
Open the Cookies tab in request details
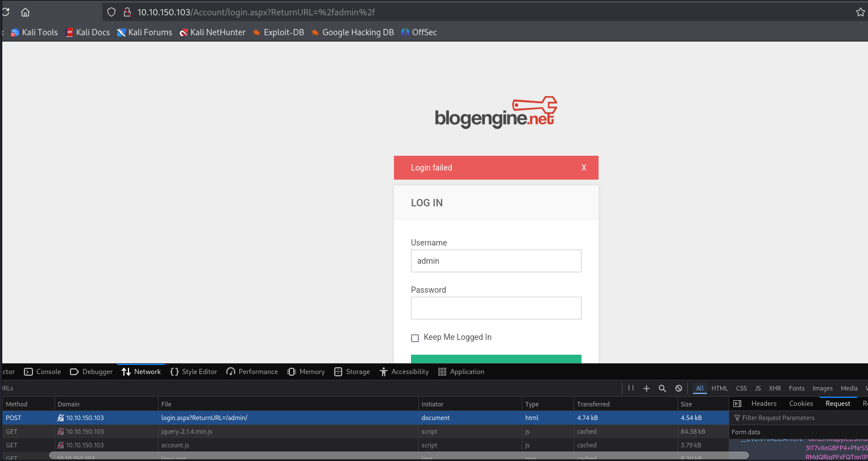coord(801,404)
